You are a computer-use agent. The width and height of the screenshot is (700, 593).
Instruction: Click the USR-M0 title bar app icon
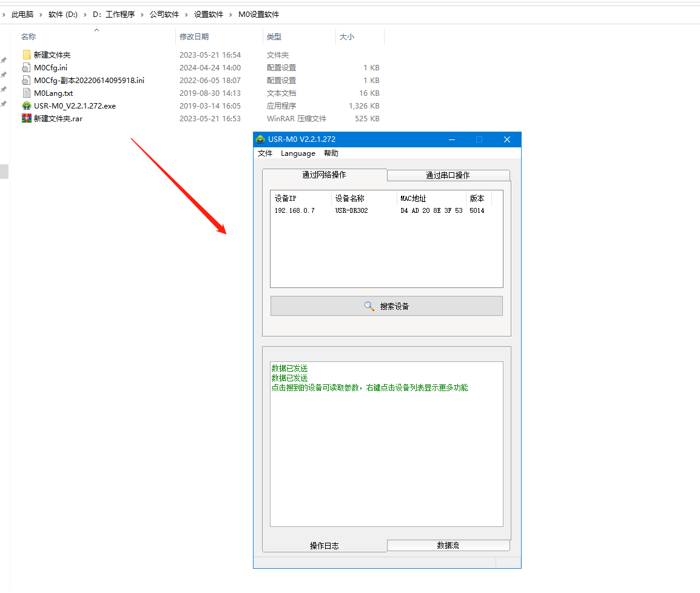coord(260,139)
